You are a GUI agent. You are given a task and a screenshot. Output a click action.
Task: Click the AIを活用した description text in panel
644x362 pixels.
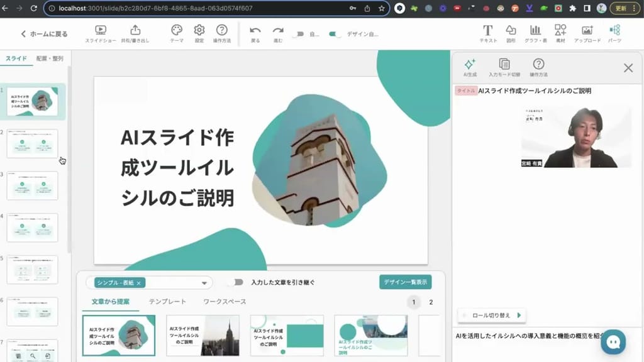pyautogui.click(x=530, y=336)
